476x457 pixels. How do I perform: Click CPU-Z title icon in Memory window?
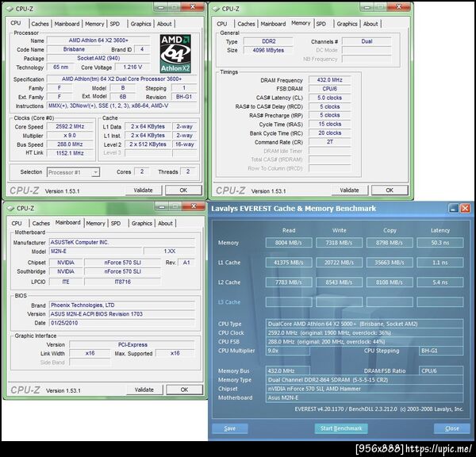click(x=216, y=9)
